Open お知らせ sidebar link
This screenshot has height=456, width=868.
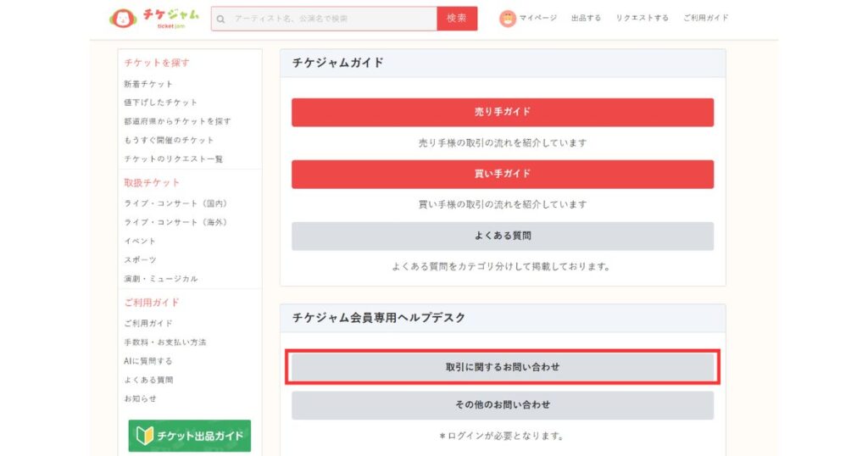pos(140,399)
